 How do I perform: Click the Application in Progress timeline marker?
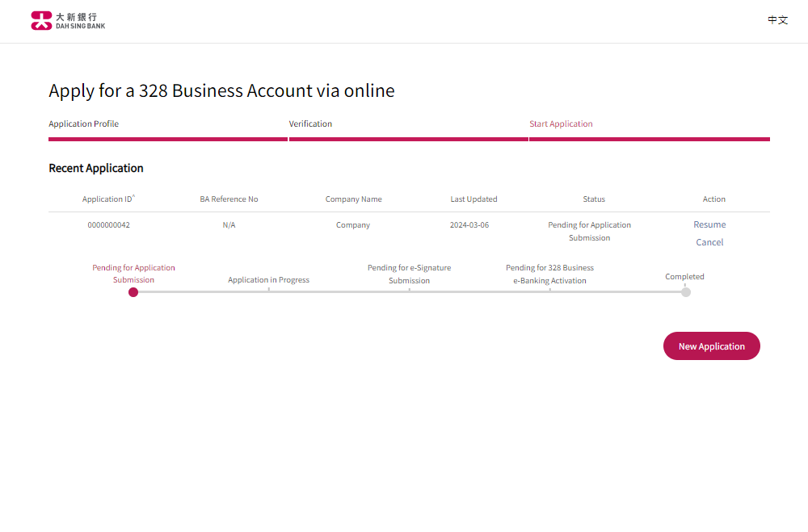(x=268, y=289)
